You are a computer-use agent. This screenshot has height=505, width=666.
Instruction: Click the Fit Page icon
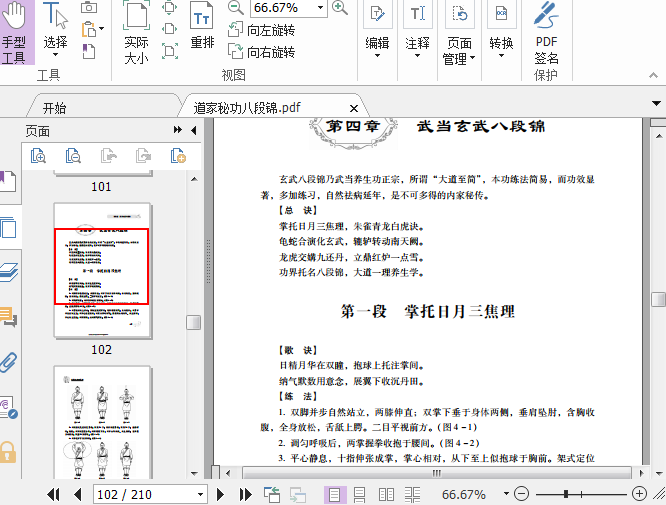(170, 7)
